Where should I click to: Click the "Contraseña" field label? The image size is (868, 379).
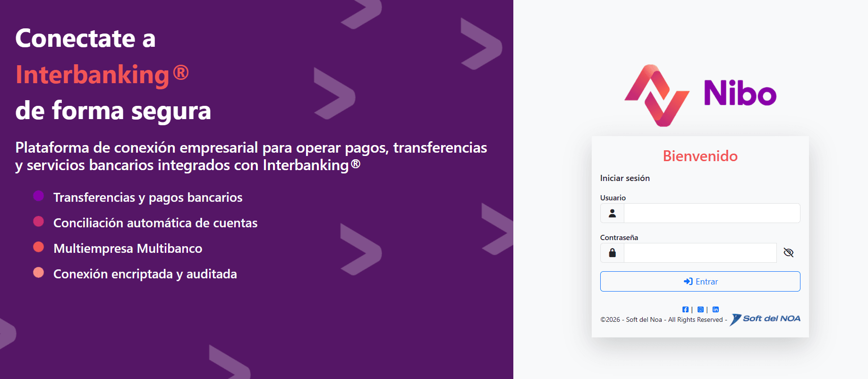pos(619,237)
